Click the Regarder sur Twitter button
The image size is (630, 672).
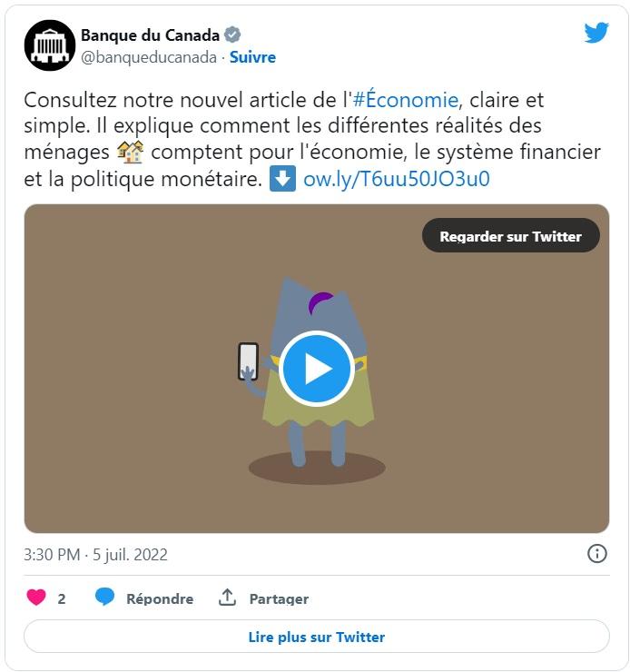click(x=510, y=235)
